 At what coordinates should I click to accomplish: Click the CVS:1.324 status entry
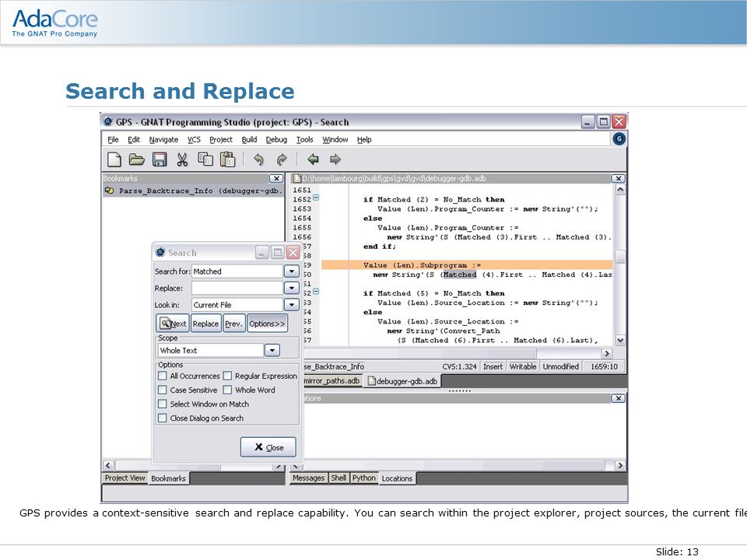459,366
